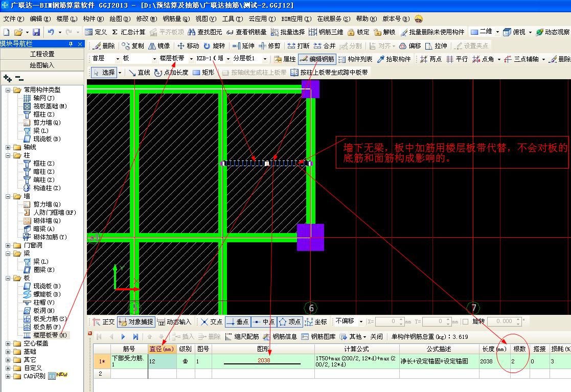This screenshot has height=392, width=571.
Task: Click 缩尺配筋 button
Action: click(x=242, y=337)
